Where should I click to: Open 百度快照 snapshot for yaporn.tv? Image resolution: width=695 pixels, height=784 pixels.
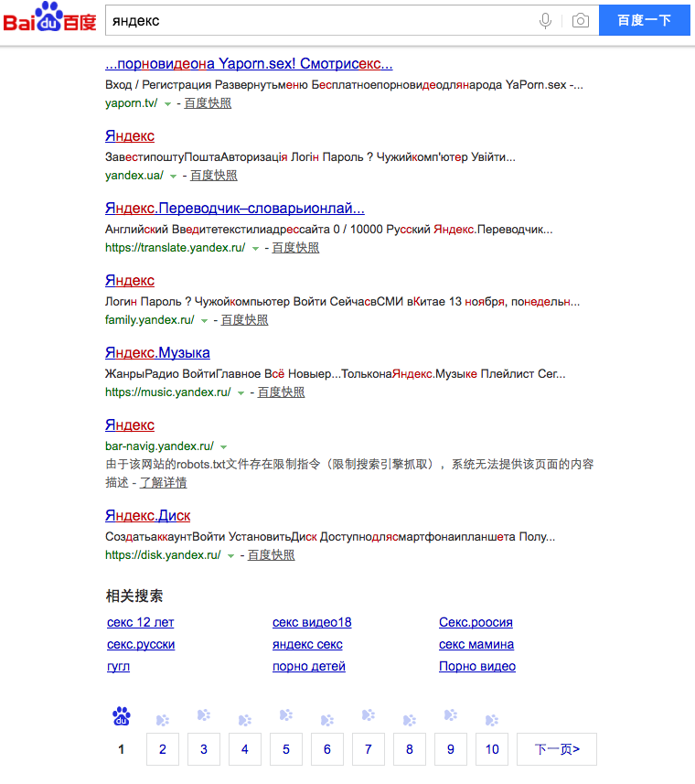tap(208, 103)
